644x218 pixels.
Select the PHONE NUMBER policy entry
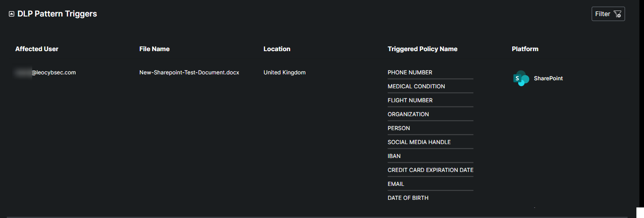point(410,73)
